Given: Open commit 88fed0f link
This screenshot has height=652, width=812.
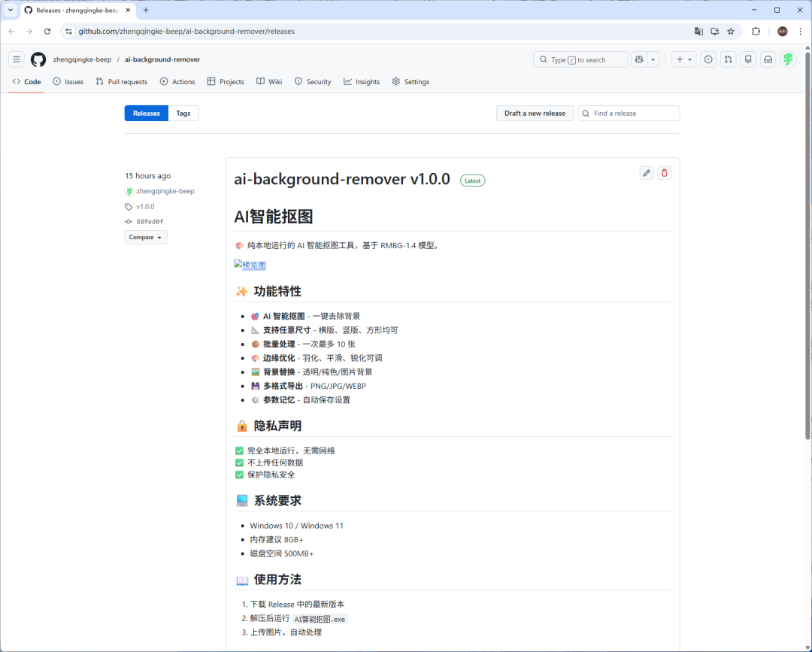Looking at the screenshot, I should coord(150,222).
